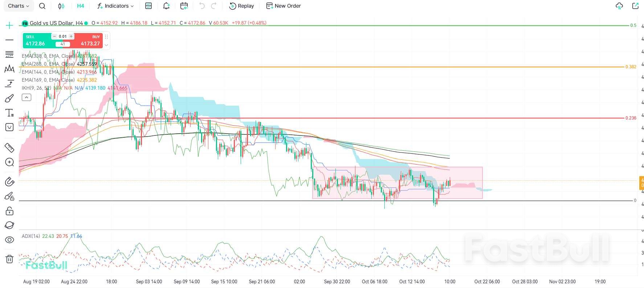This screenshot has height=288, width=644.
Task: Add a price alert with the bell icon
Action: click(166, 6)
